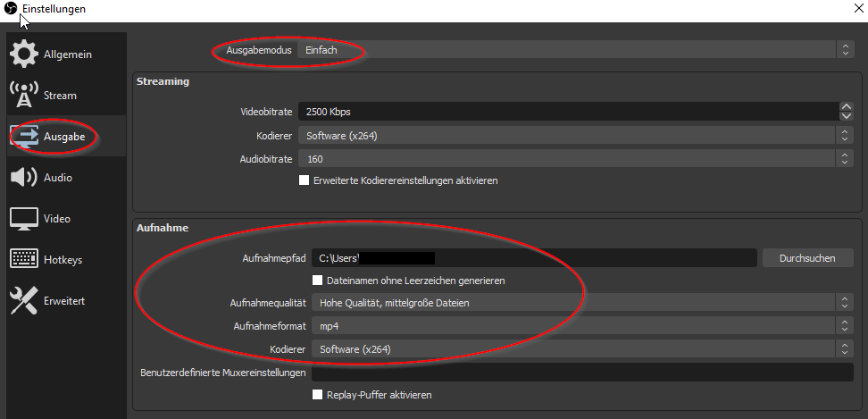The width and height of the screenshot is (868, 419).
Task: Enable Replay-Puffer aktivieren checkbox
Action: (x=318, y=395)
